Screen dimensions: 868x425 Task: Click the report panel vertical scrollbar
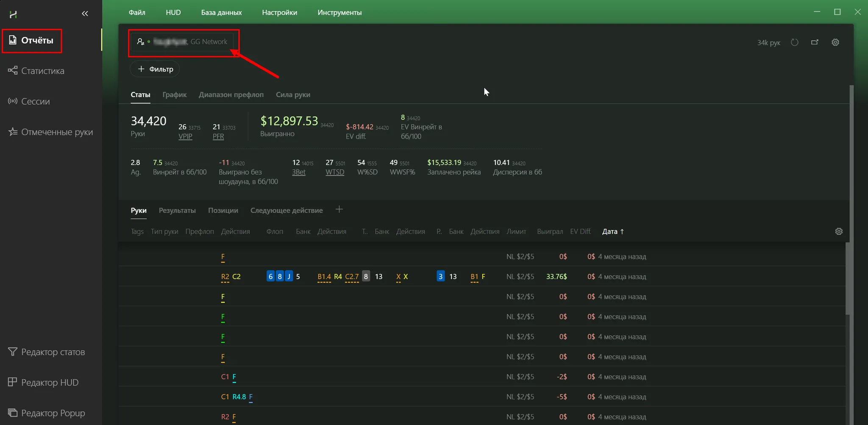[851, 254]
